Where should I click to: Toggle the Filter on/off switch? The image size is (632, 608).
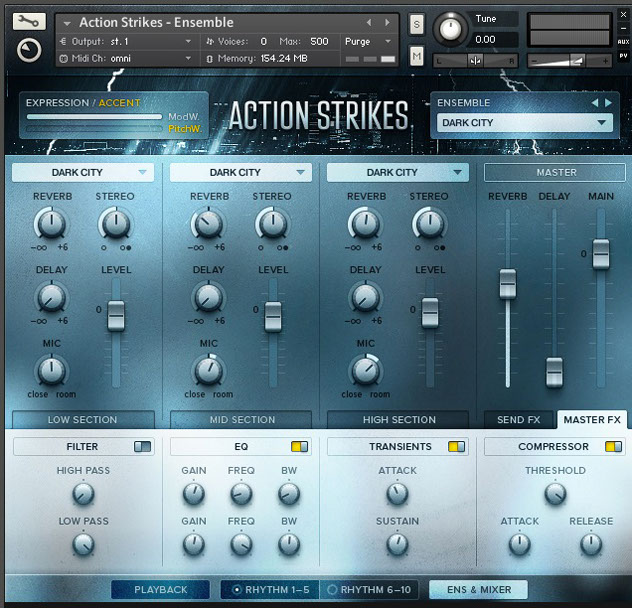143,447
